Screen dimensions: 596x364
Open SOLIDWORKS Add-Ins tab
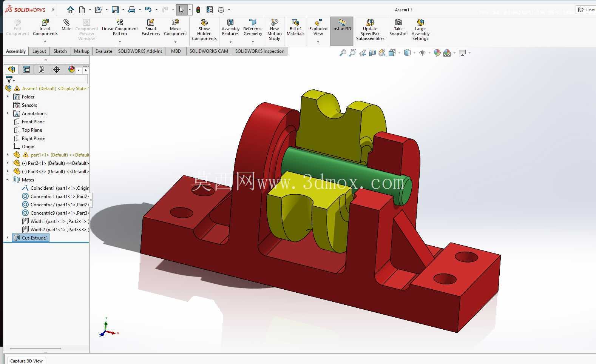140,51
